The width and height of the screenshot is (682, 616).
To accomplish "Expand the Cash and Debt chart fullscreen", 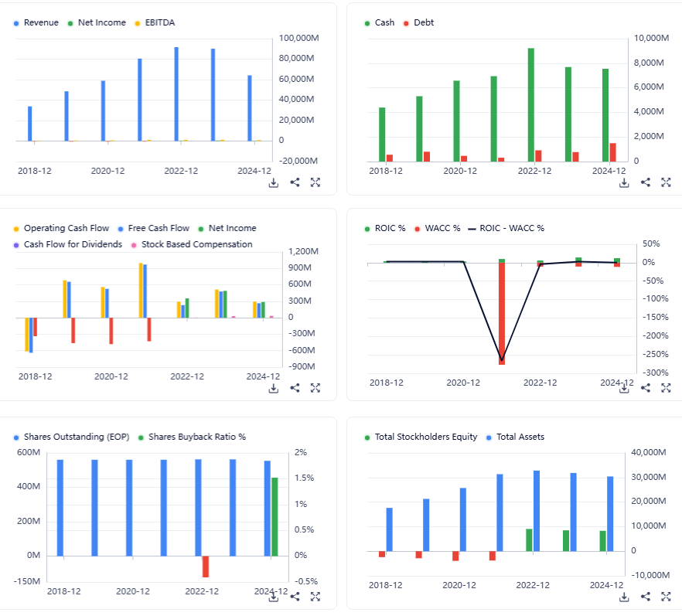I will pos(666,182).
